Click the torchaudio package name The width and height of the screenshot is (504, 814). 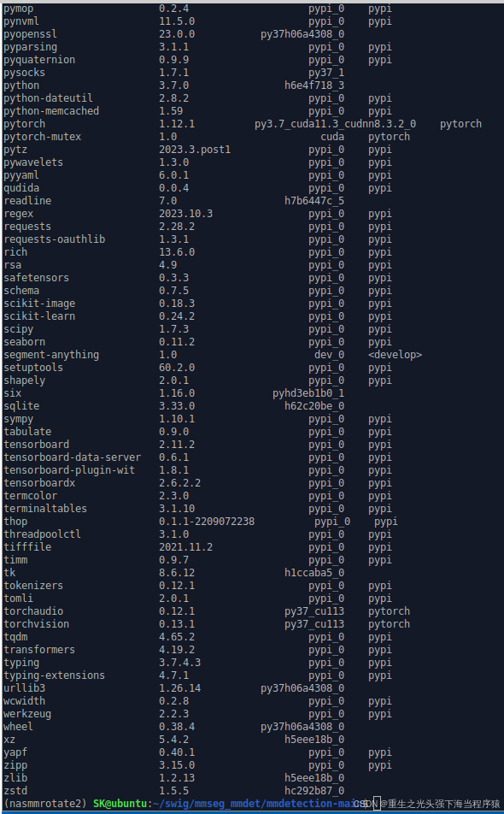[33, 611]
